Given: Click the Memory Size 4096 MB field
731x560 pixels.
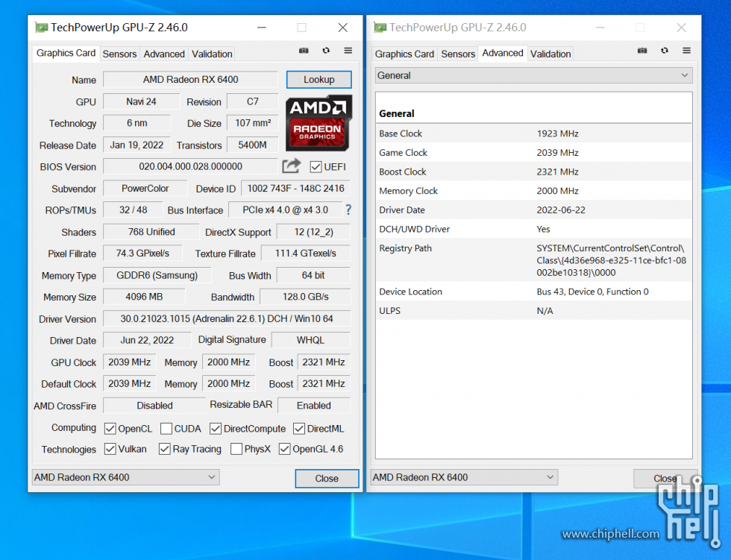Looking at the screenshot, I should [143, 297].
